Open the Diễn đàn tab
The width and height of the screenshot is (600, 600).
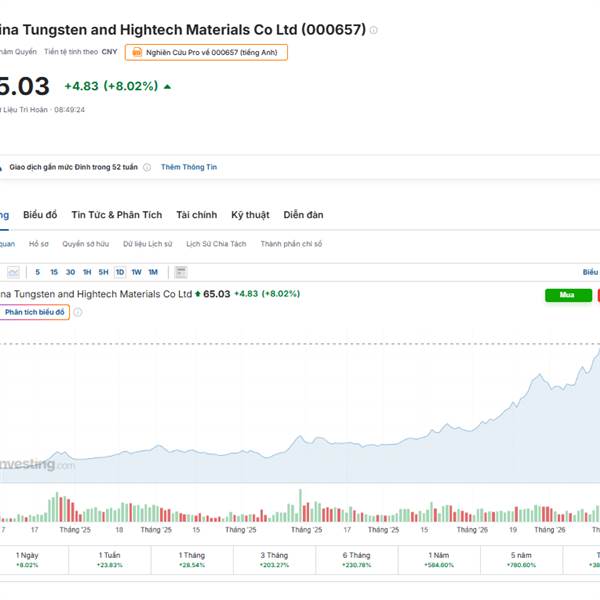coord(303,215)
